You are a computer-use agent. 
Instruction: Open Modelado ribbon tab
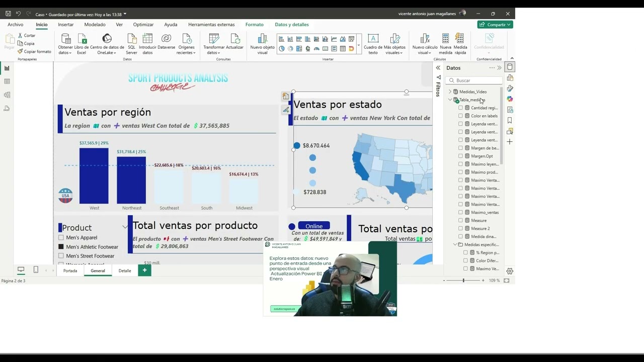(95, 25)
